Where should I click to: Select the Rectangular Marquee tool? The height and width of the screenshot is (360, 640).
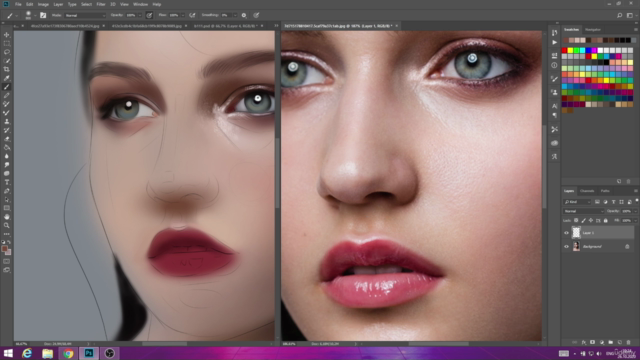tap(7, 44)
